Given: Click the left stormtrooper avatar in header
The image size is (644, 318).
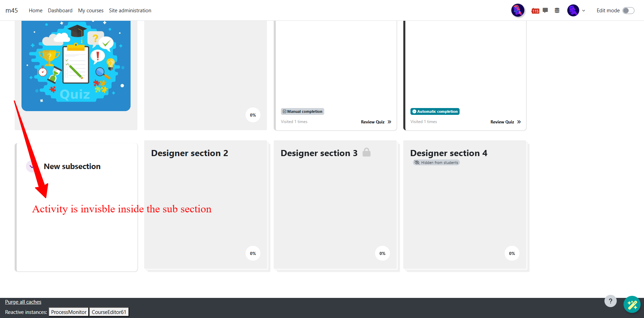Looking at the screenshot, I should tap(518, 10).
